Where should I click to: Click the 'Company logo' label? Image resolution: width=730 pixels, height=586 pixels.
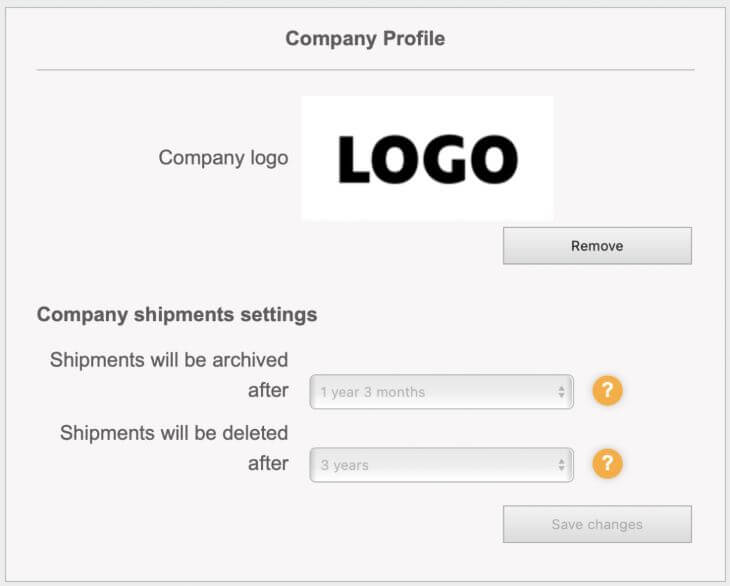click(x=223, y=158)
